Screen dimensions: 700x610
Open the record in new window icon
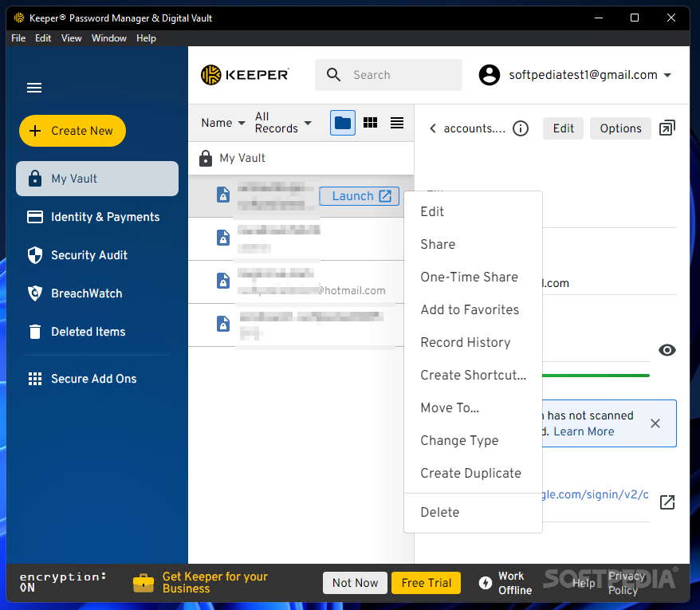667,128
